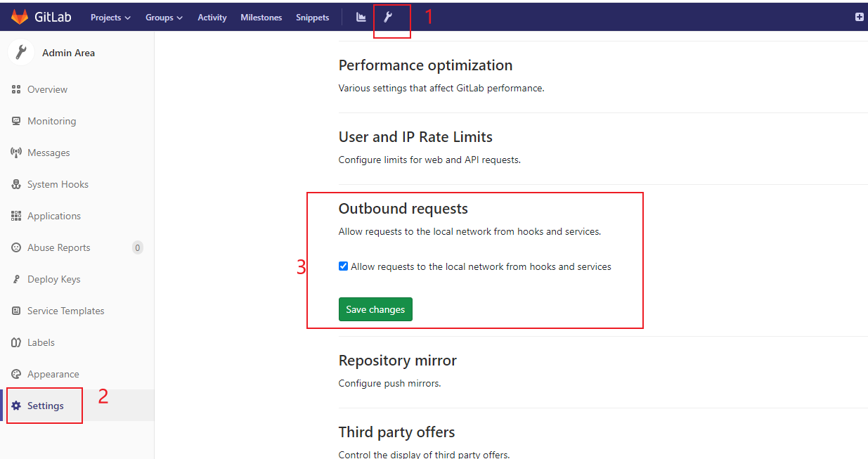Open the Admin Area wrench icon in navbar

[387, 17]
